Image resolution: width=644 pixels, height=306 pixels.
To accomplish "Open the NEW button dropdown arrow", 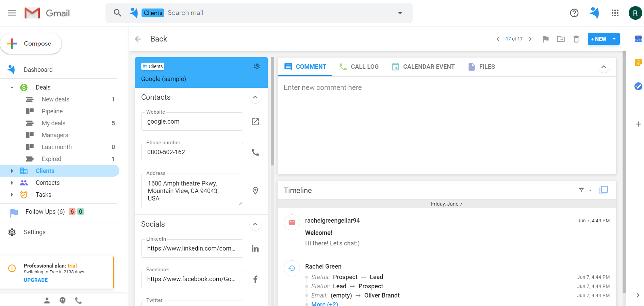I will [x=614, y=39].
